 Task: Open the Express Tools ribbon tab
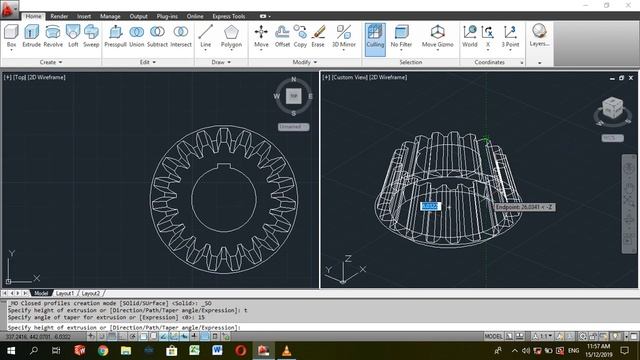click(229, 16)
